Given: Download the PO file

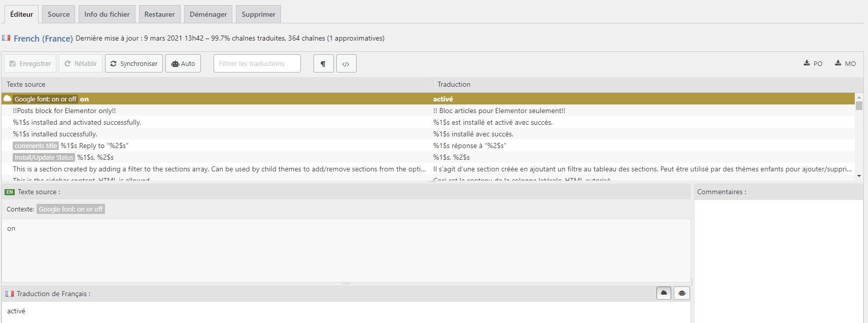Looking at the screenshot, I should [813, 63].
